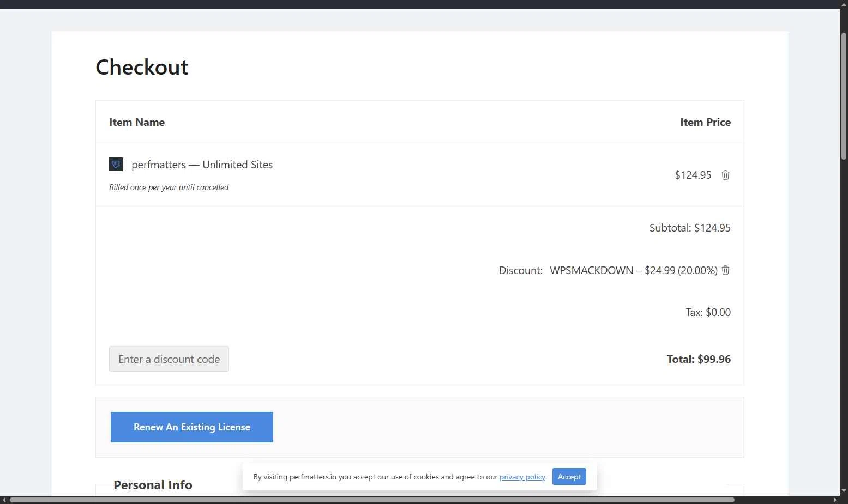848x504 pixels.
Task: Click the Personal Info heading
Action: click(153, 485)
